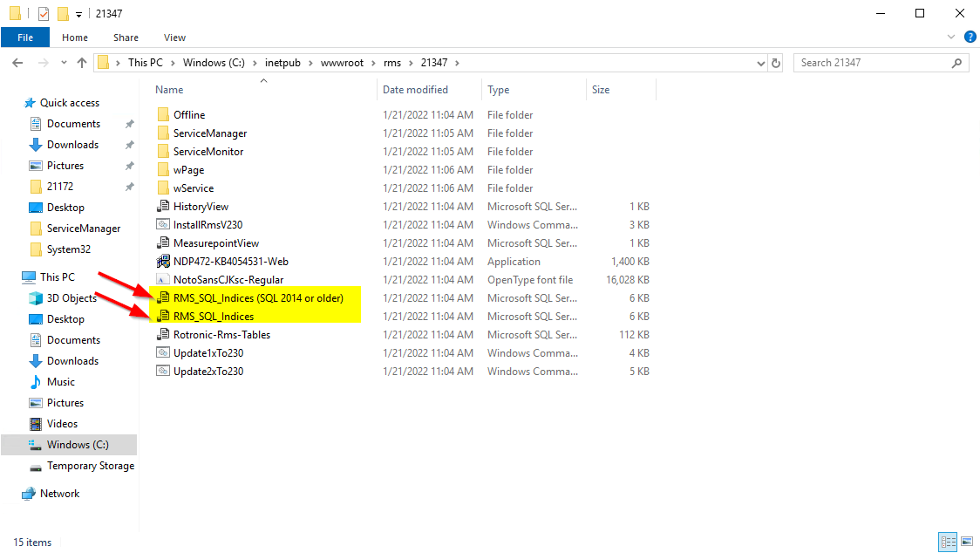Open System32 in Quick access list
980x553 pixels.
[61, 249]
